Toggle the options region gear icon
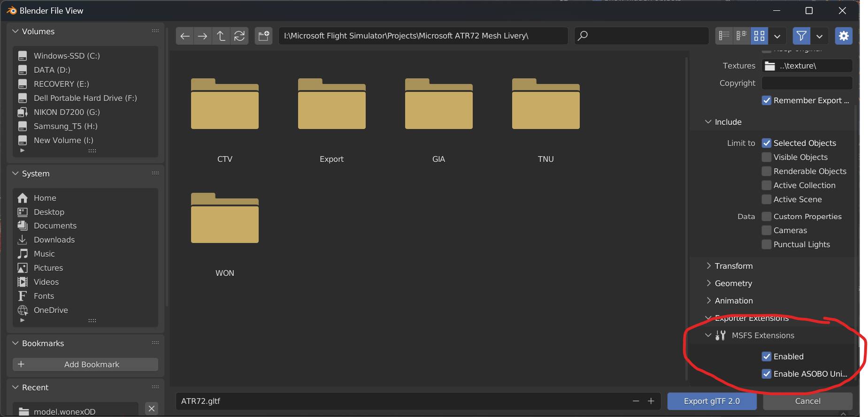868x417 pixels. [x=844, y=36]
